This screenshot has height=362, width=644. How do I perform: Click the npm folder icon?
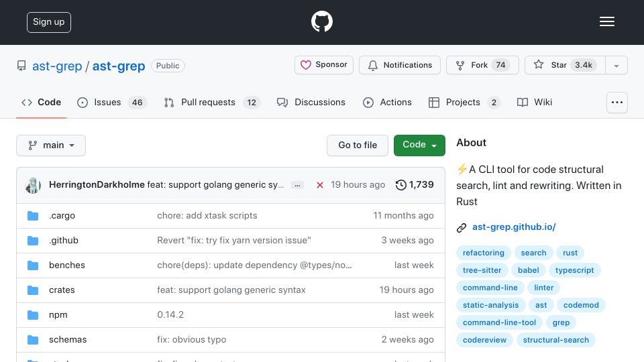coord(33,315)
